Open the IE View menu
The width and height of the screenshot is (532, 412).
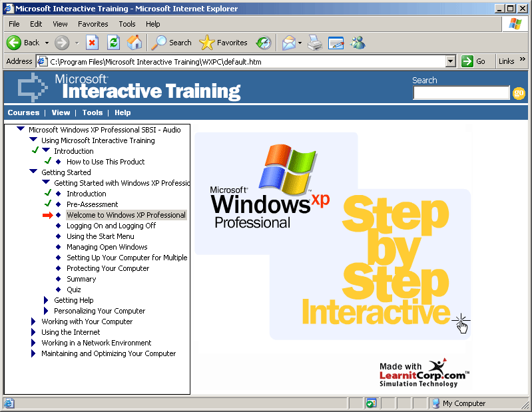click(x=60, y=24)
